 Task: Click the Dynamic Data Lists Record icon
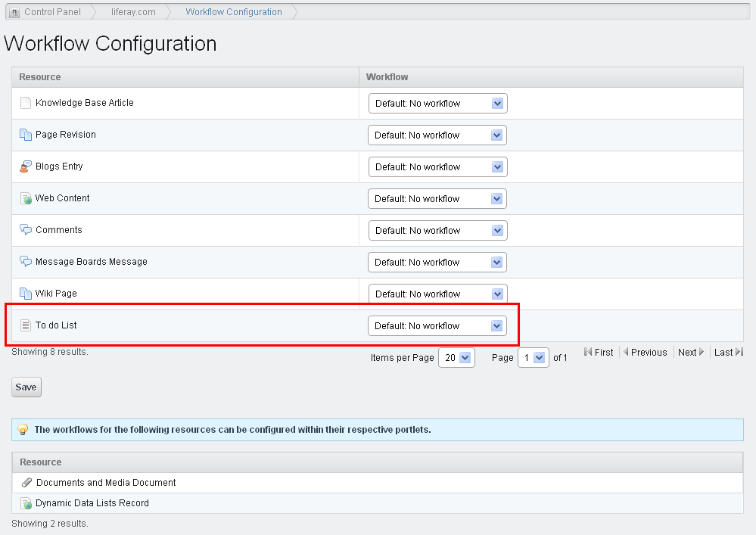coord(26,504)
